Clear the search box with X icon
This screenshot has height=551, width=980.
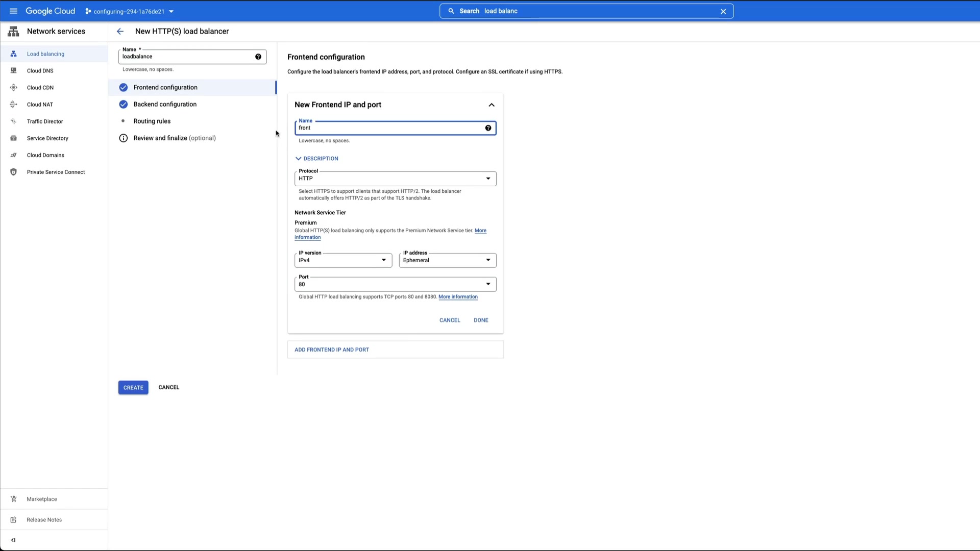point(723,11)
